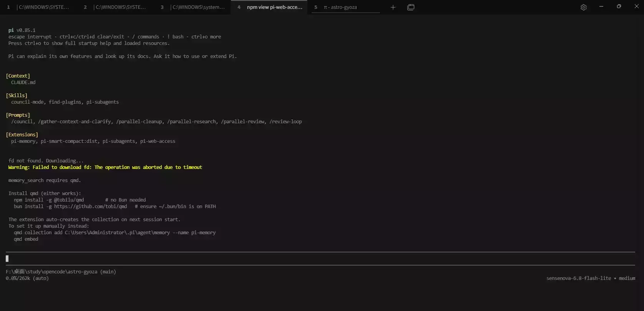Click the "medium" thinking level indicator
644x311 pixels.
pyautogui.click(x=627, y=278)
